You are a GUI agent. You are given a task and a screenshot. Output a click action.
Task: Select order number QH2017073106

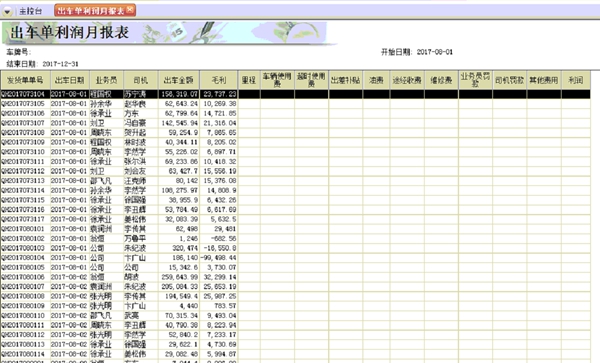point(23,113)
